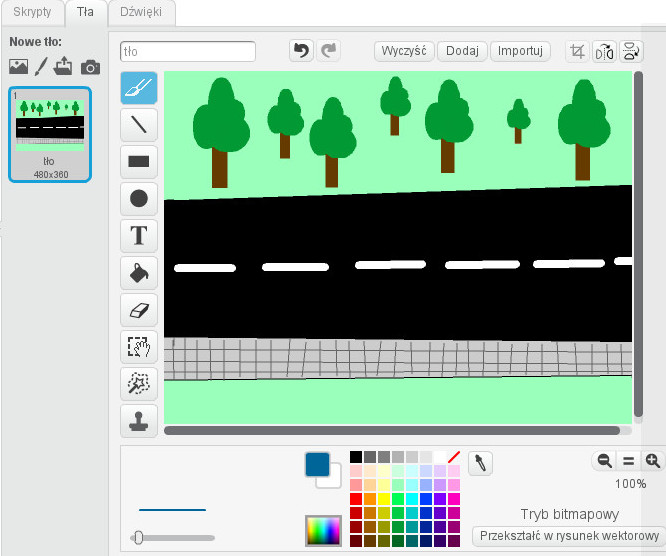Screen dimensions: 666x556
Task: Select the Stamp duplicate tool
Action: [139, 421]
